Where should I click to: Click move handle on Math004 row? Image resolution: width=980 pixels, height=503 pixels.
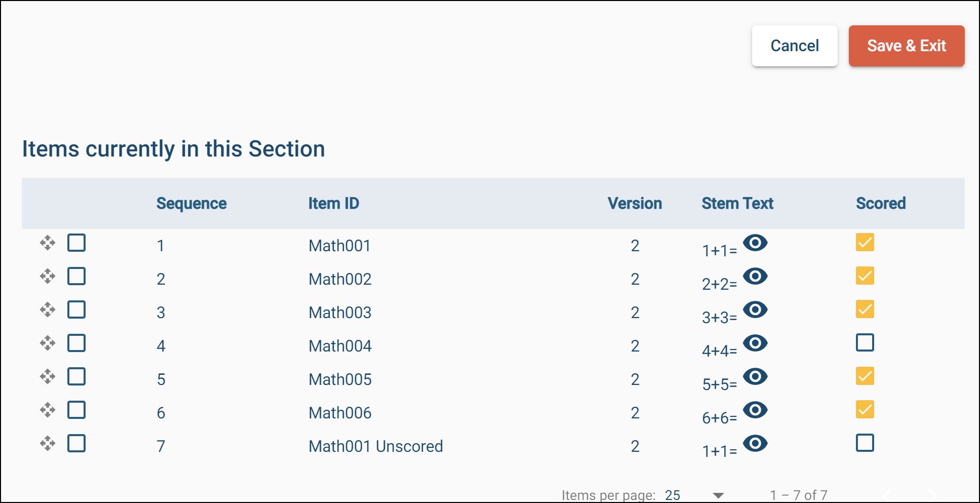pos(48,343)
